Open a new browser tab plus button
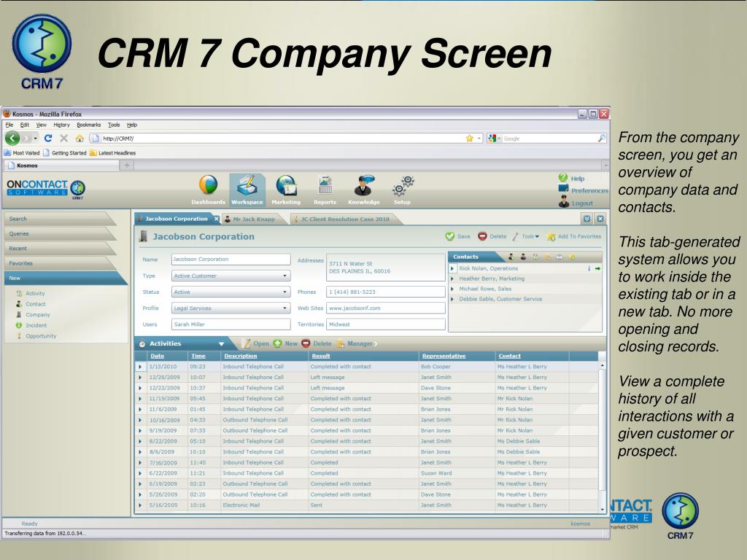747x560 pixels. coord(127,166)
